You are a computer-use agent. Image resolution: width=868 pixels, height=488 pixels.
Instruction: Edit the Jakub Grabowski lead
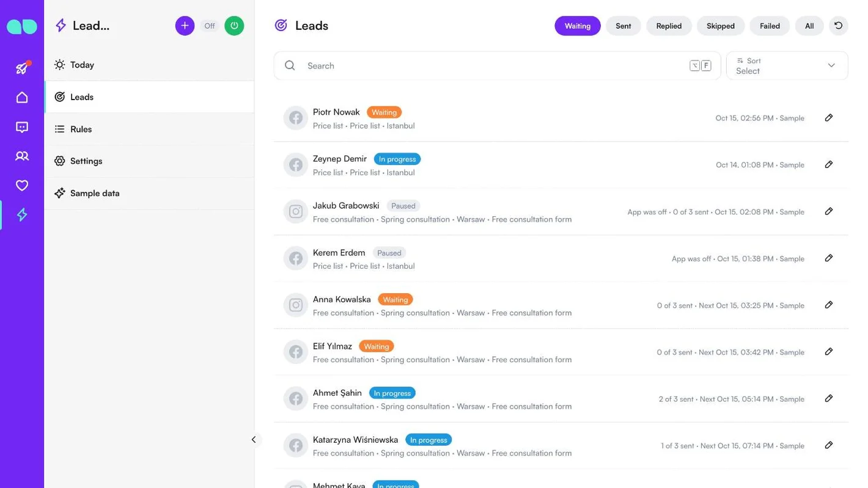(x=829, y=211)
